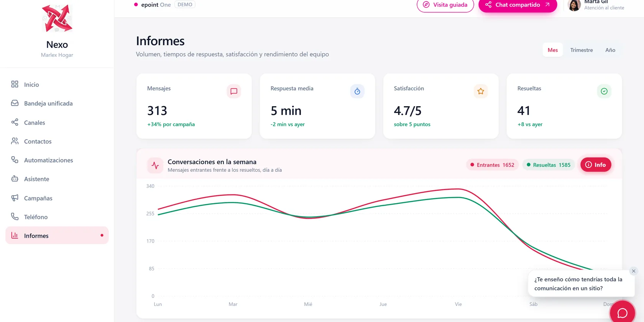This screenshot has height=322, width=644.
Task: Click '+34% por campaña' text
Action: click(x=171, y=124)
